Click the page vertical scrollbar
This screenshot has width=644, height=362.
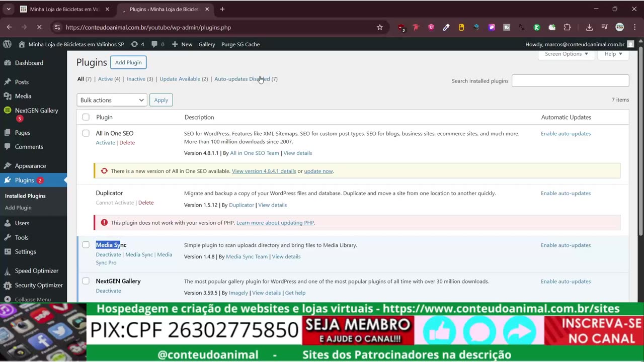640,141
